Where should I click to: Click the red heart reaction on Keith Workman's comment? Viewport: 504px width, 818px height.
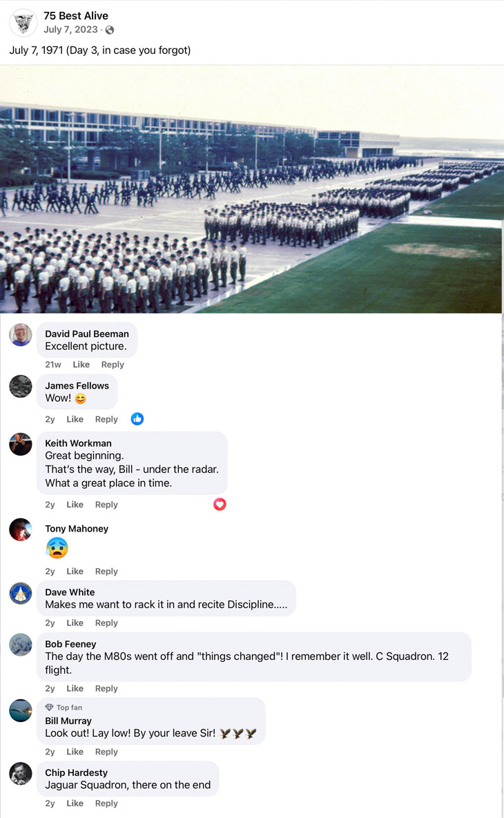(220, 504)
